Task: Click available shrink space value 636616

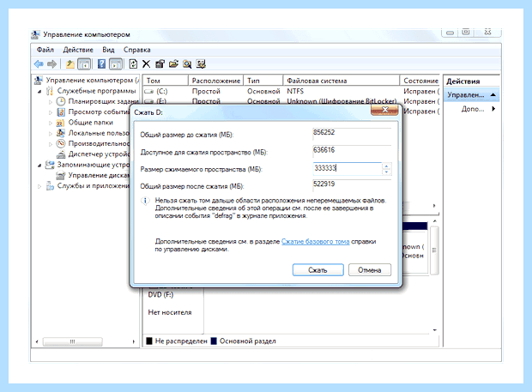Action: click(x=324, y=150)
